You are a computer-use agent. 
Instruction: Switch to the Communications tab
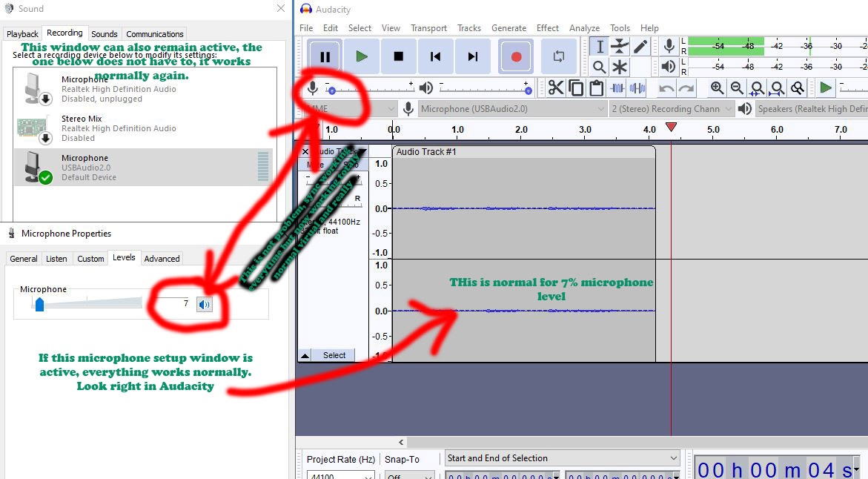pos(154,34)
